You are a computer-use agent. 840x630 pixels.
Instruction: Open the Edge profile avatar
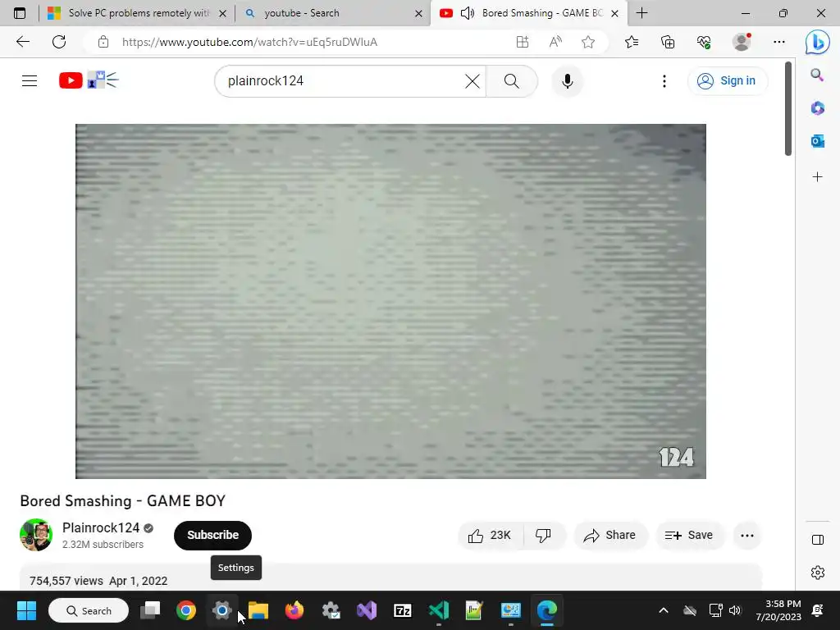coord(742,42)
